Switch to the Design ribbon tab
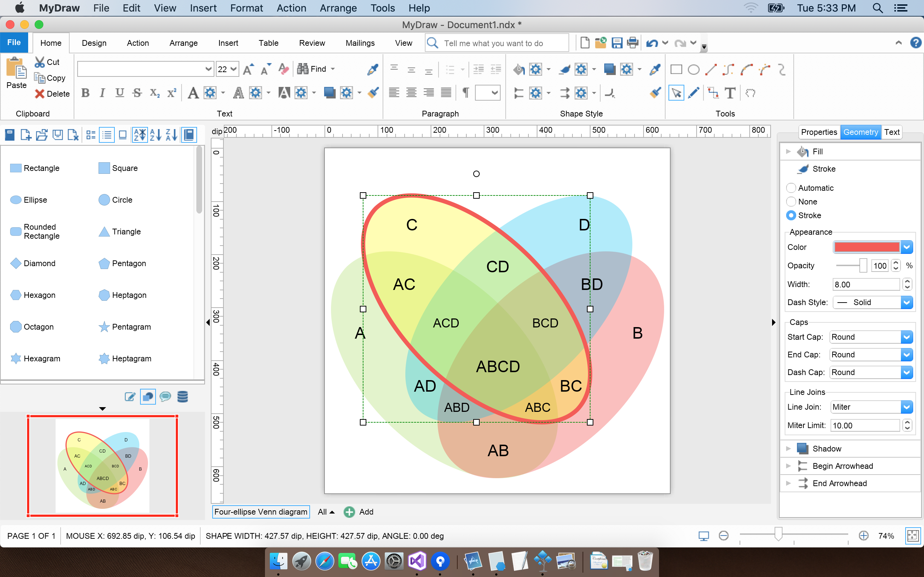This screenshot has width=924, height=577. coord(94,43)
